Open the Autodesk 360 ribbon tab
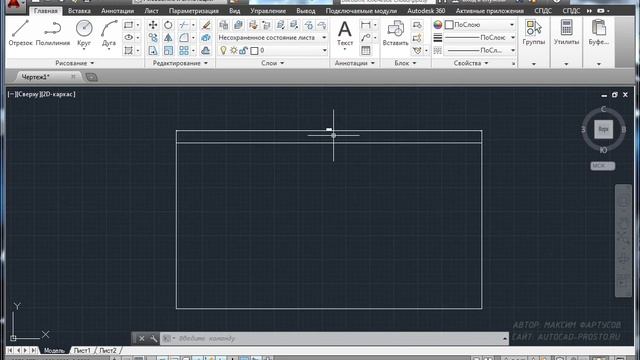The height and width of the screenshot is (360, 640). 426,11
